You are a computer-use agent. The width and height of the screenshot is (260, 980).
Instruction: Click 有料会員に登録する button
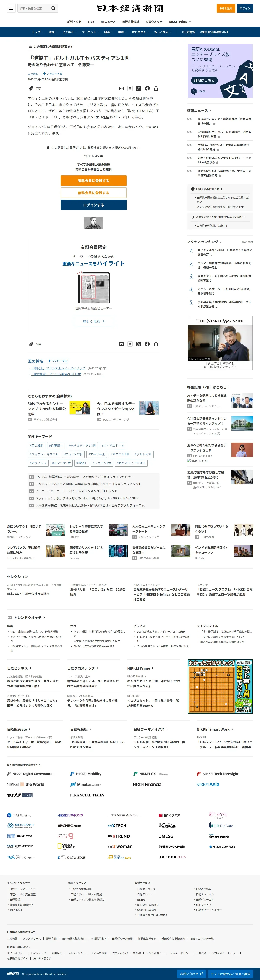(x=94, y=181)
